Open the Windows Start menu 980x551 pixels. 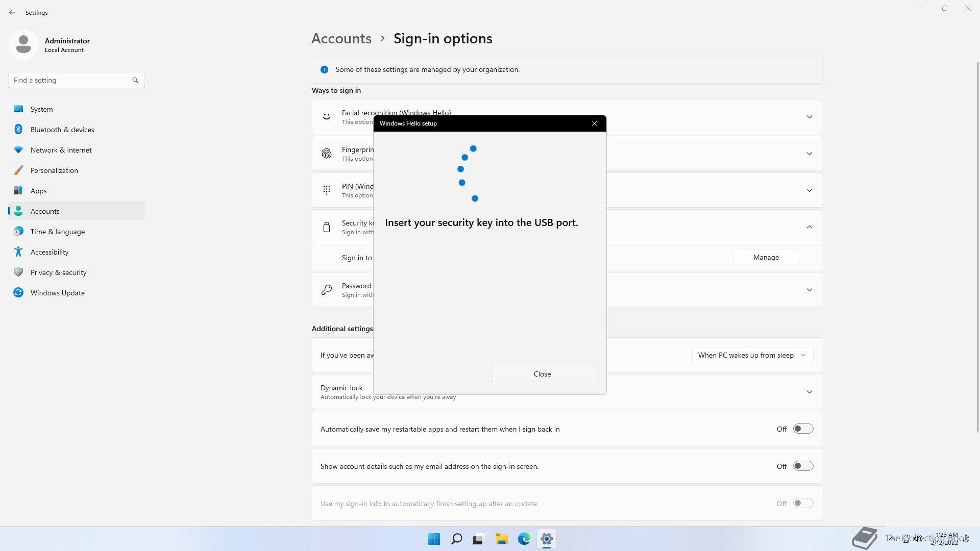[x=434, y=539]
